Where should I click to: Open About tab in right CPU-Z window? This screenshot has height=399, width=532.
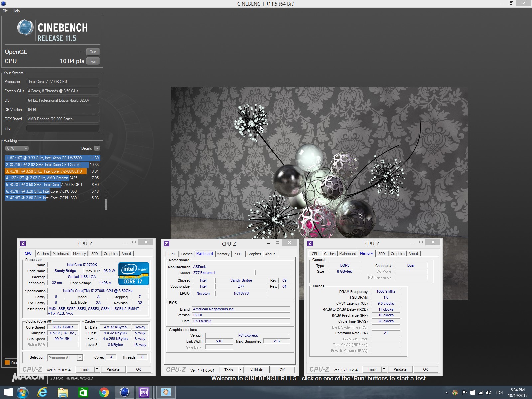[x=413, y=254]
